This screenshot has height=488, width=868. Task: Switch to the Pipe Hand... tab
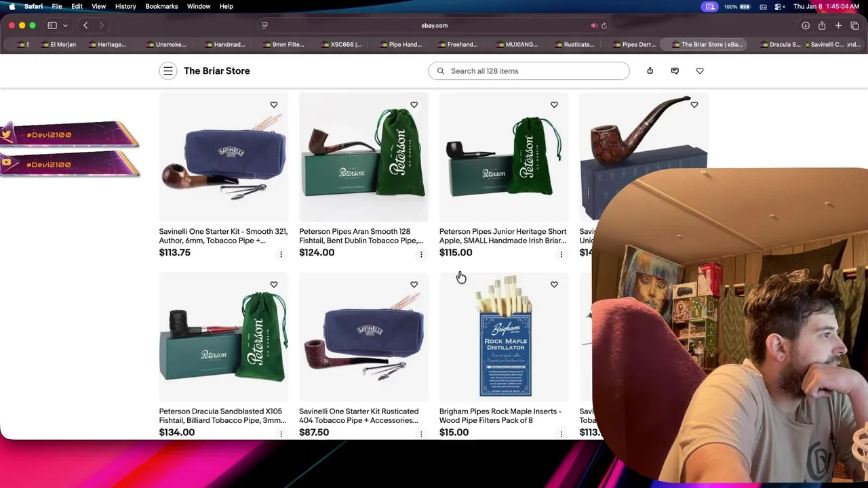(x=400, y=45)
